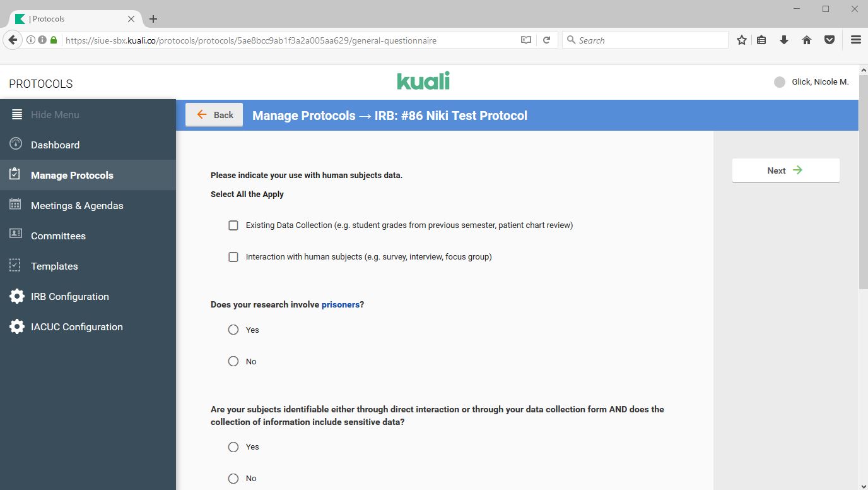Check the Existing Data Collection checkbox
Screen dimensions: 868x490
click(233, 225)
